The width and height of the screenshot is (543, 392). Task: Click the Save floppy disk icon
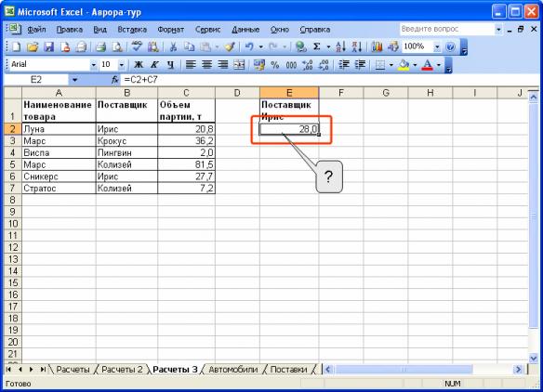point(48,46)
